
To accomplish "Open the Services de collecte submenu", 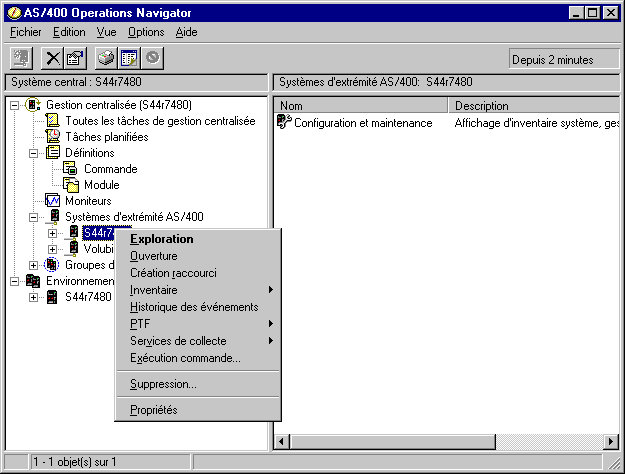I will tap(198, 341).
